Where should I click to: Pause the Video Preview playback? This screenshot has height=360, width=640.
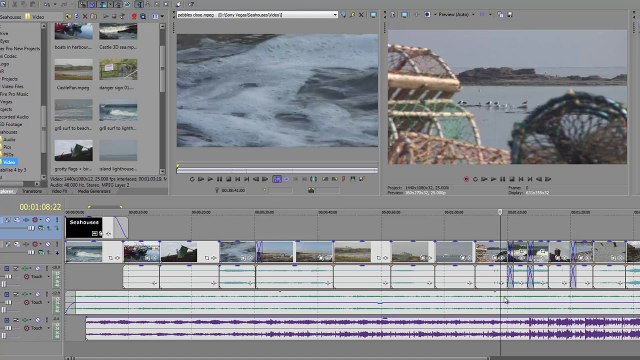(503, 179)
